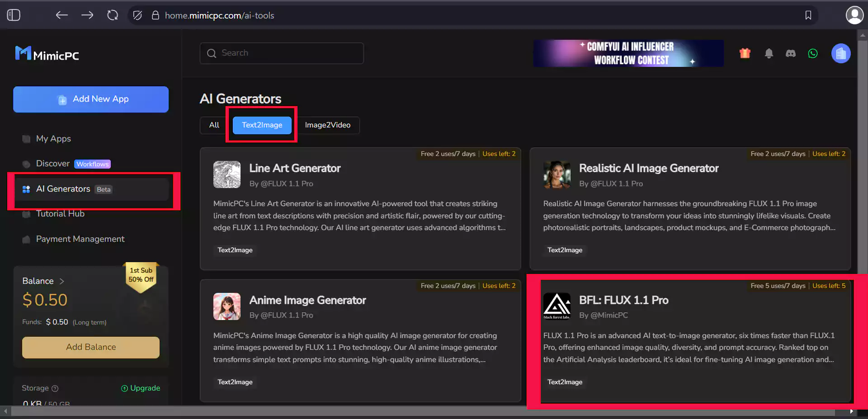This screenshot has height=419, width=868.
Task: Open the Anime Image Generator title
Action: point(307,301)
